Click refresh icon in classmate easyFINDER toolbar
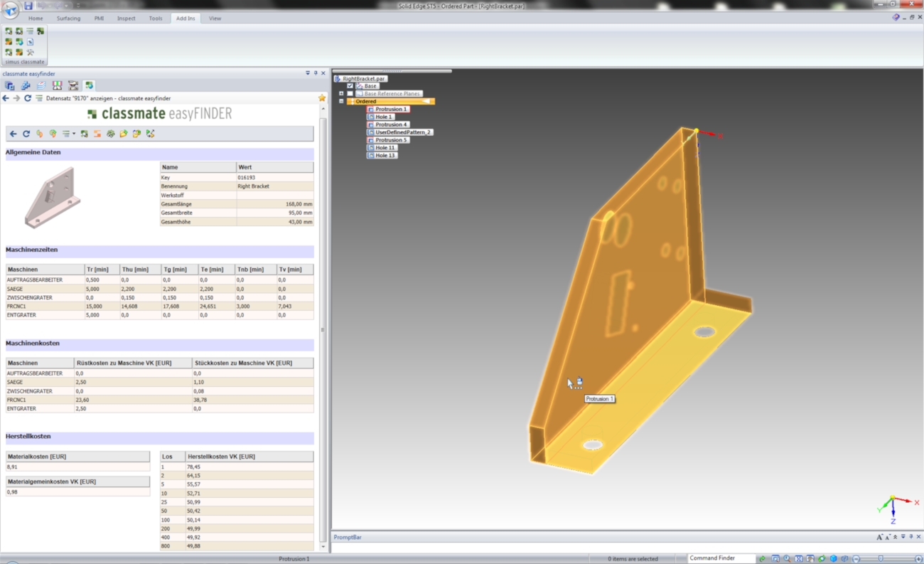Screen dimensions: 924x564 click(x=26, y=134)
